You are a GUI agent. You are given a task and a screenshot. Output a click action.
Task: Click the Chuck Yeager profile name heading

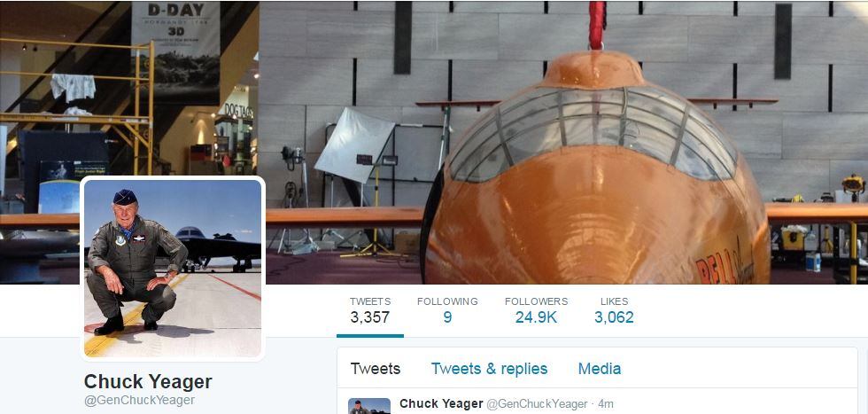(x=148, y=381)
